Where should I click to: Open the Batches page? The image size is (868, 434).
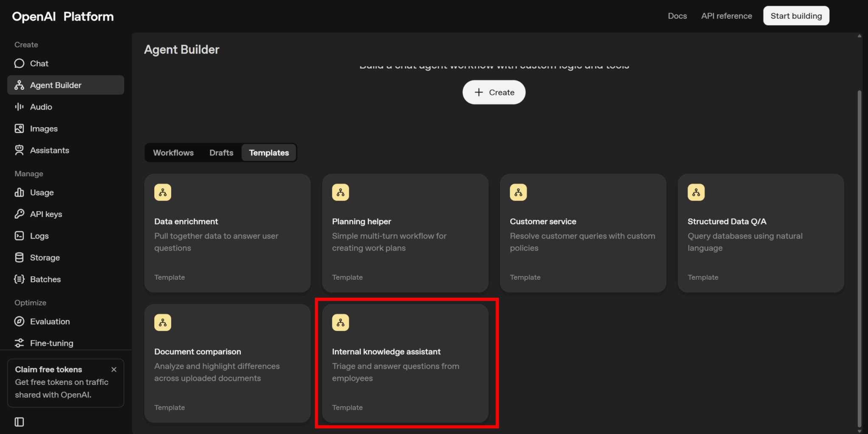coord(45,279)
